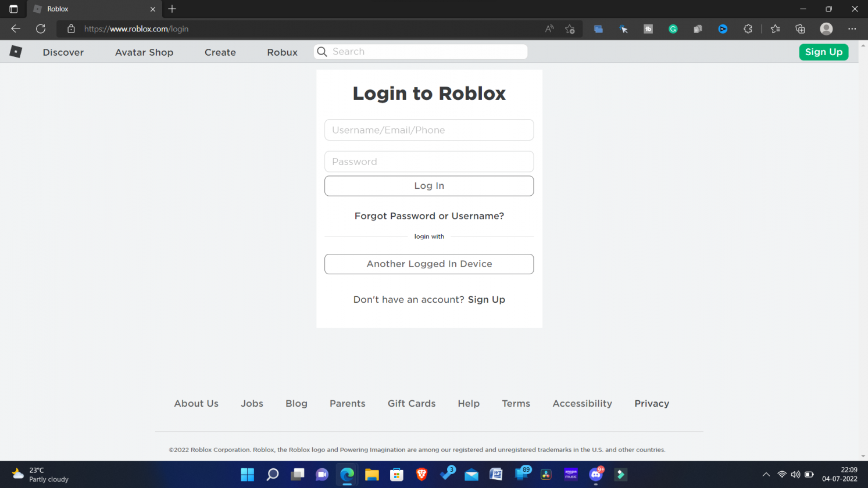Add this page to favorites star icon
The height and width of the screenshot is (488, 868).
click(570, 28)
